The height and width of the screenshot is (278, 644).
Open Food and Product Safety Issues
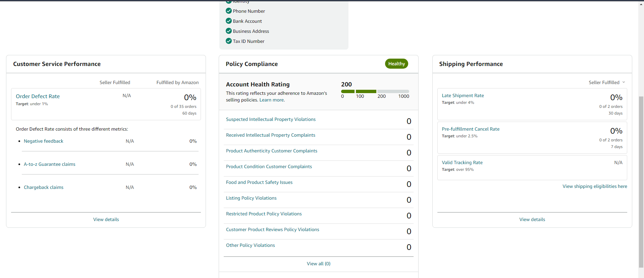point(259,182)
